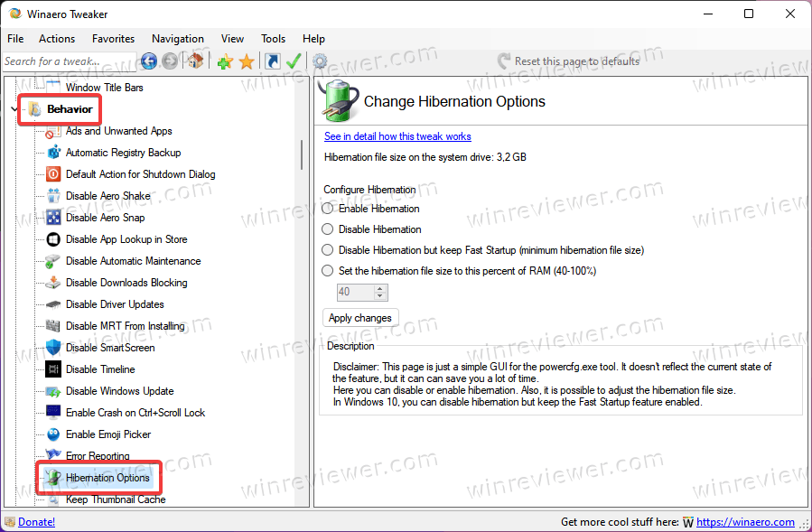This screenshot has height=532, width=812.
Task: Click the greyed-out forward arrow toolbar icon
Action: [x=169, y=61]
